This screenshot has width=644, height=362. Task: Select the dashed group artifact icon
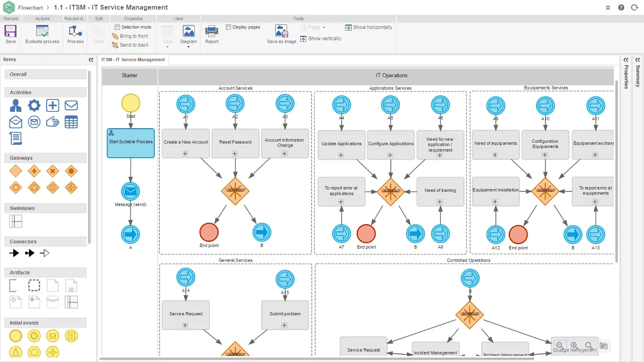34,286
